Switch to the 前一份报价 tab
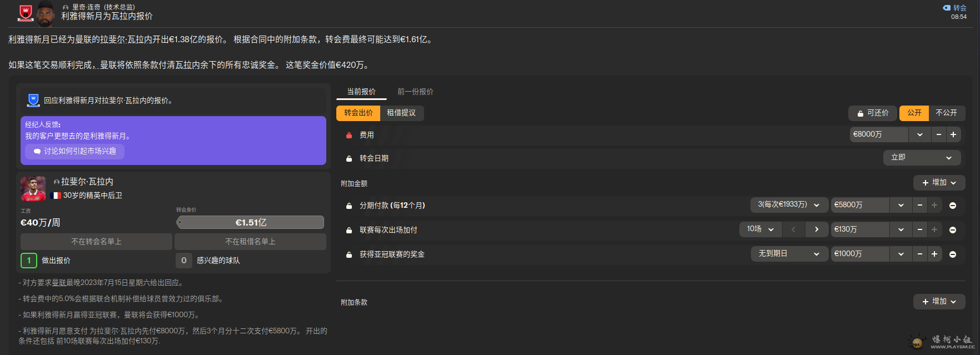 [x=415, y=92]
